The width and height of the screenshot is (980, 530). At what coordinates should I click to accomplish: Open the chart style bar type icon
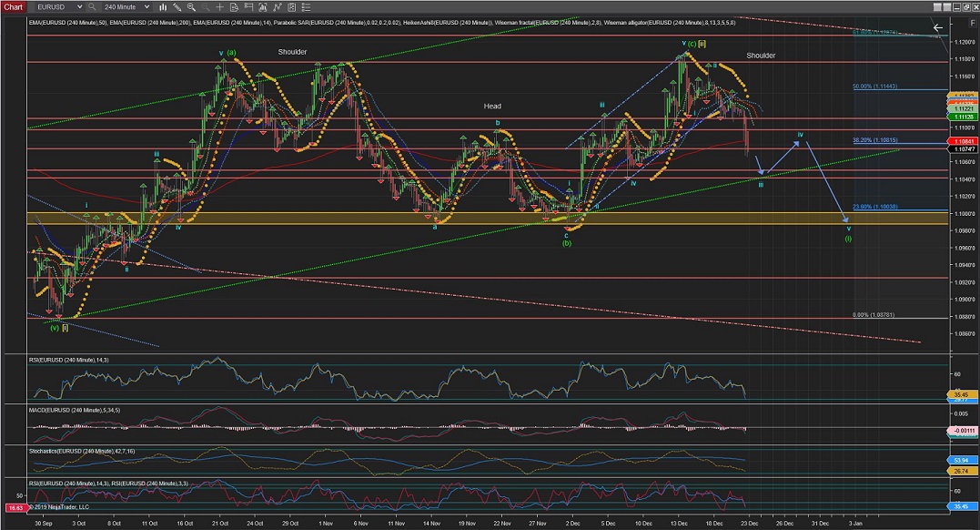(163, 7)
